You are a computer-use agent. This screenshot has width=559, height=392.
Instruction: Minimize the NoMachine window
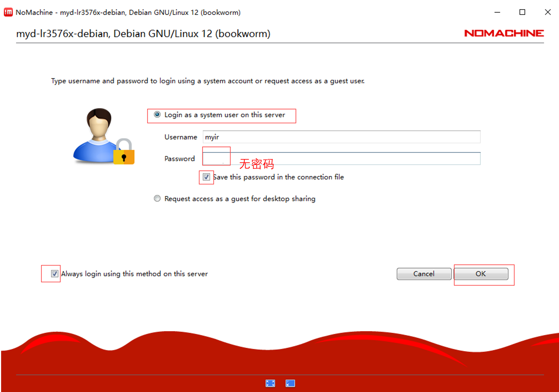pos(497,12)
